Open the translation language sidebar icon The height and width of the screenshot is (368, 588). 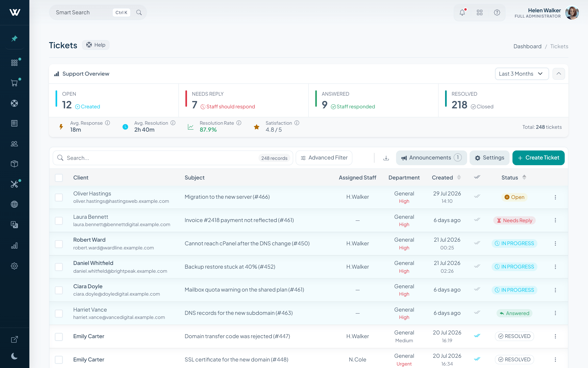(14, 224)
